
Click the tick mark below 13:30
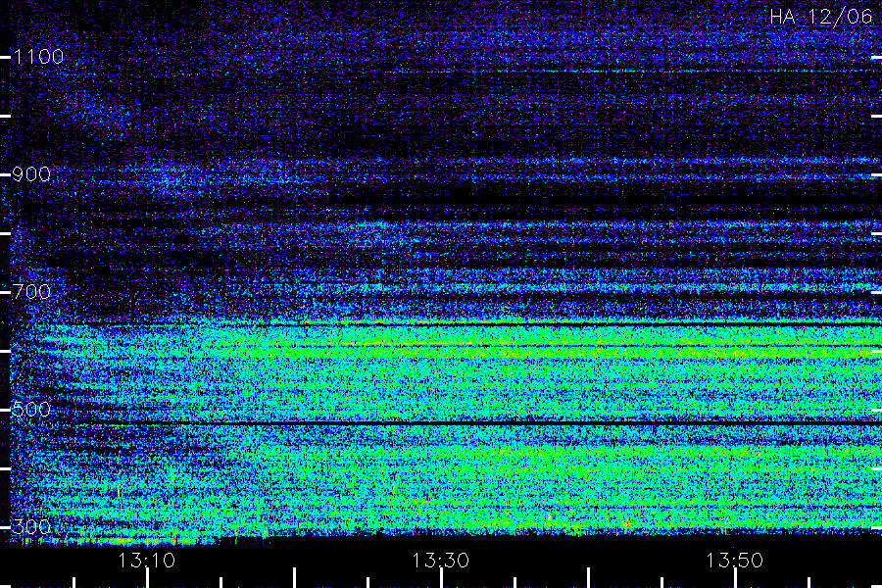(441, 578)
